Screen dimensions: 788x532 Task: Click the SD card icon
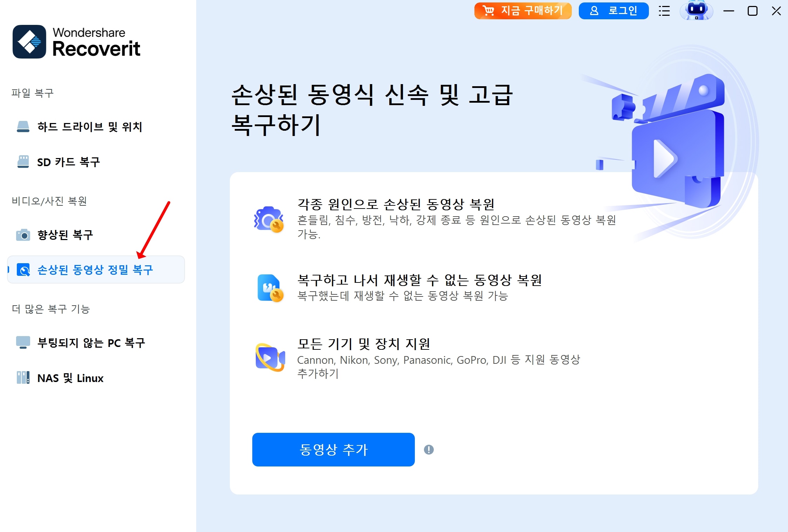click(x=23, y=162)
